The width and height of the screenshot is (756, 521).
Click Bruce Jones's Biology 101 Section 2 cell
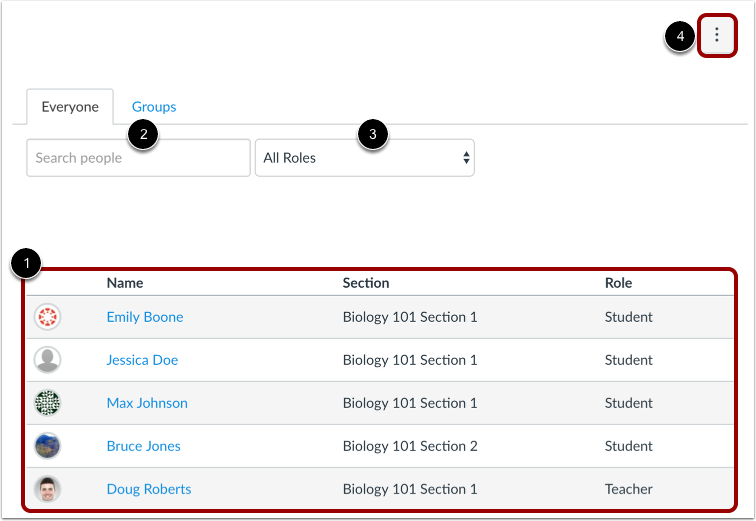(410, 446)
